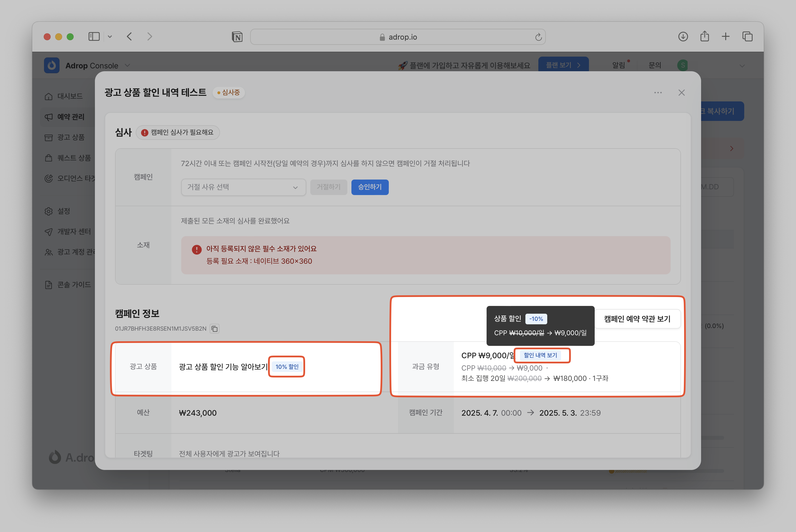Expand the Adrop Console workspace chevron
796x532 pixels.
click(x=128, y=65)
